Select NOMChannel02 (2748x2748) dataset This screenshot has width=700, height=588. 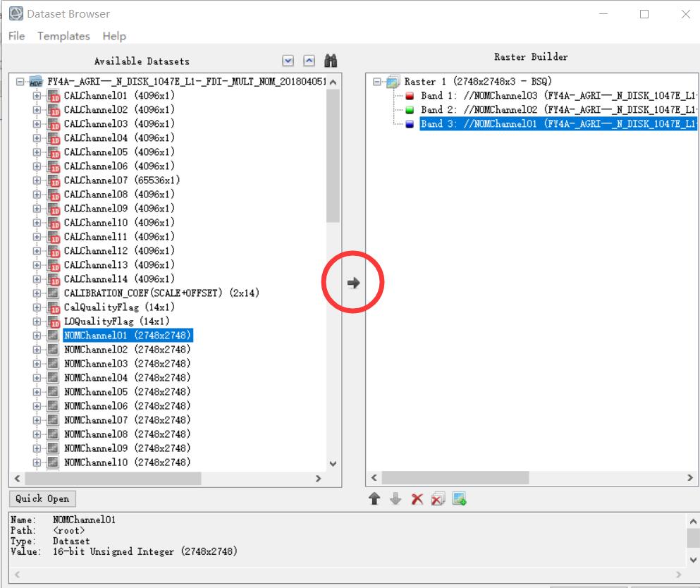coord(127,349)
